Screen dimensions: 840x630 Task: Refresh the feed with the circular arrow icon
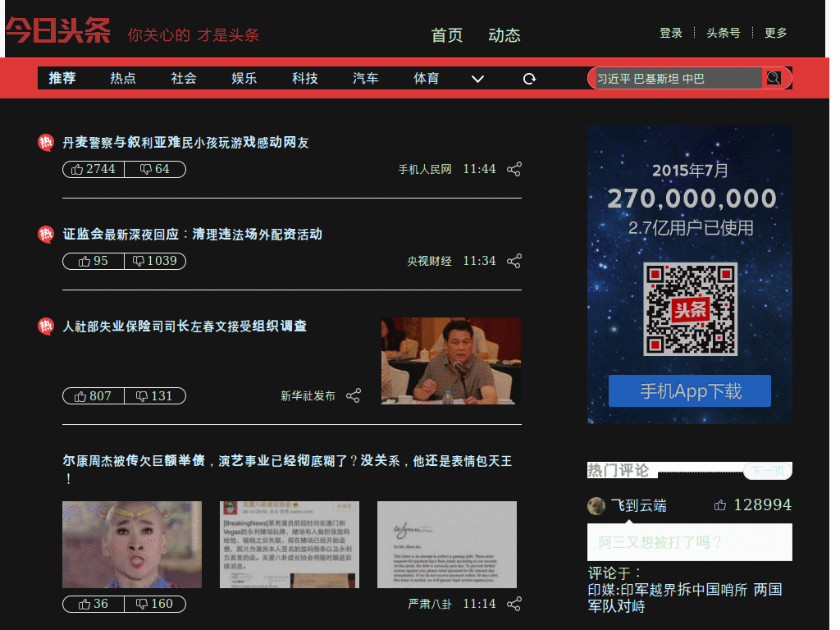(x=529, y=79)
